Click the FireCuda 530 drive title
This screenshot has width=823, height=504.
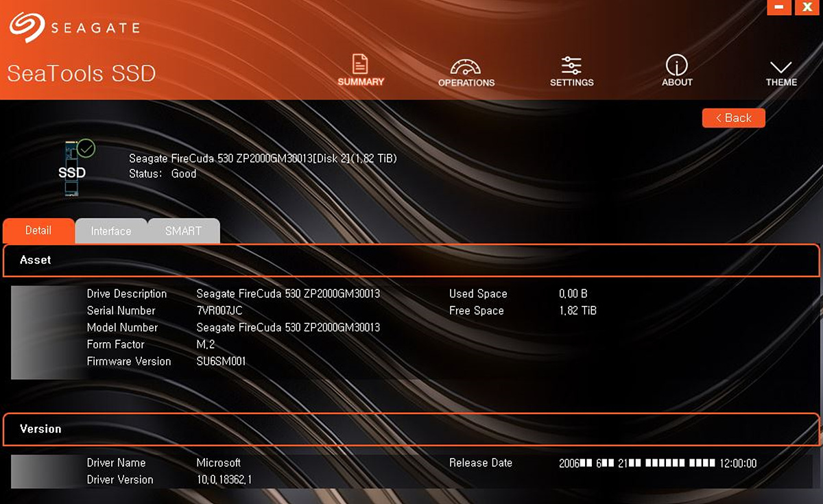tap(263, 158)
